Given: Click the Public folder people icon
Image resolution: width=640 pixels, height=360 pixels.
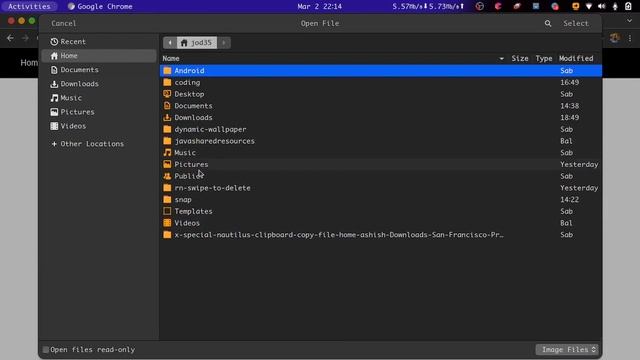Looking at the screenshot, I should click(167, 176).
